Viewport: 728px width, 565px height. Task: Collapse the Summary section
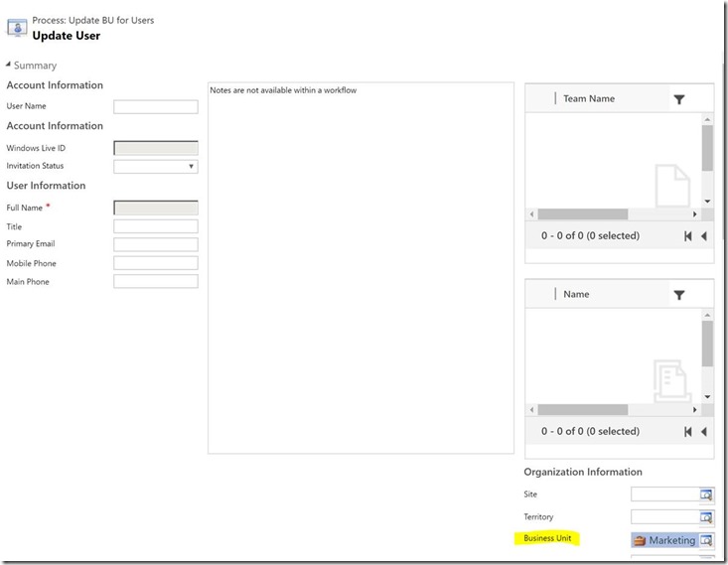pyautogui.click(x=10, y=66)
